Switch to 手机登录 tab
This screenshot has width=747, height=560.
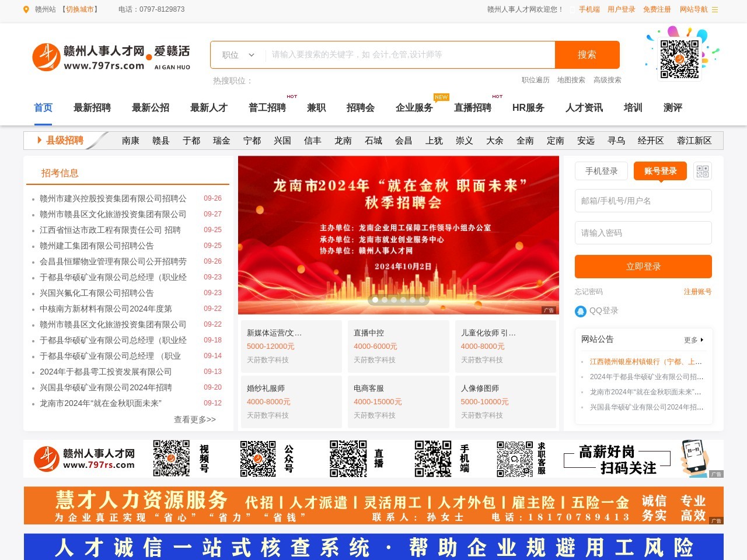click(601, 171)
